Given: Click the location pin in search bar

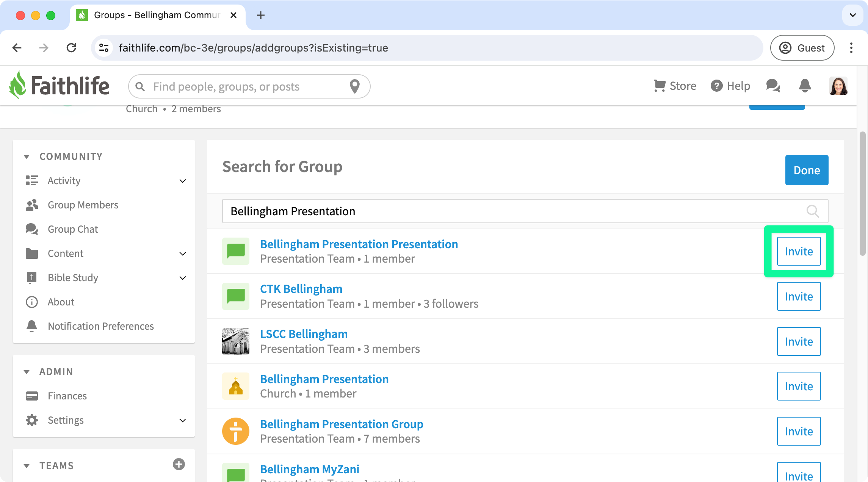Looking at the screenshot, I should [354, 86].
